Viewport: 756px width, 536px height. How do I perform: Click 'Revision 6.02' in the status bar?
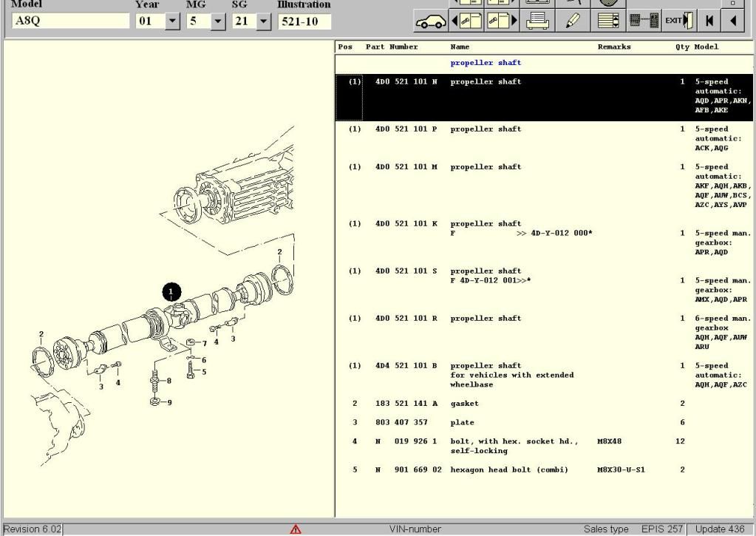tap(33, 529)
